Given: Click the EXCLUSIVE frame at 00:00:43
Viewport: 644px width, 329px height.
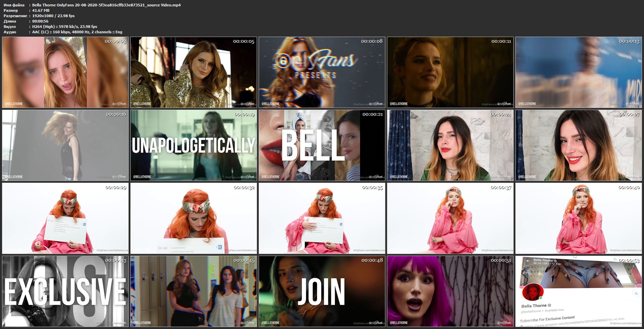Looking at the screenshot, I should coord(65,291).
